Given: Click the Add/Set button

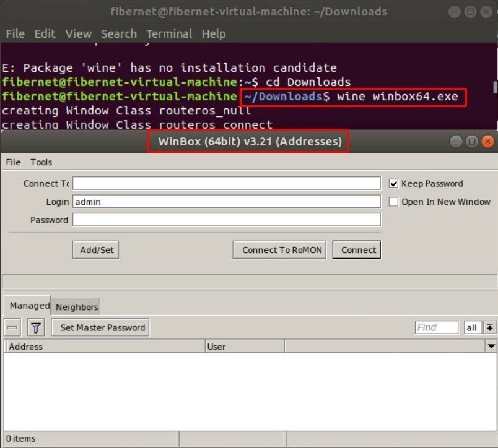Looking at the screenshot, I should pyautogui.click(x=96, y=250).
